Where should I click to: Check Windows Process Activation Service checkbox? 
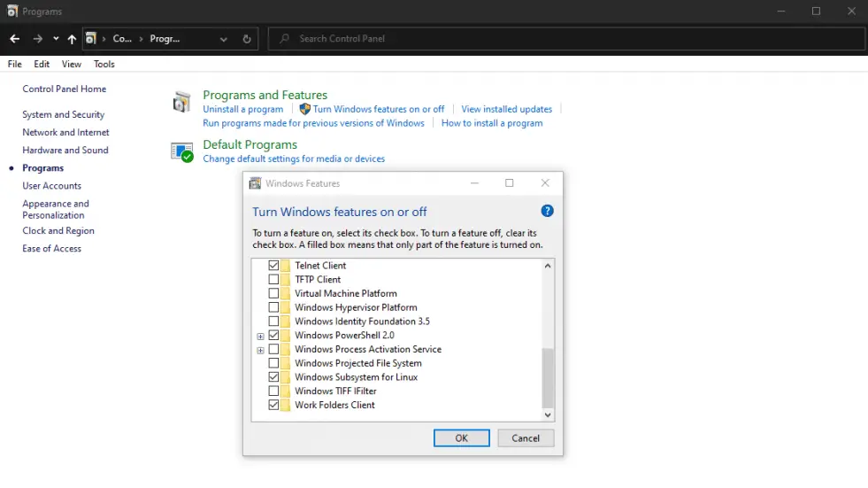pos(273,349)
